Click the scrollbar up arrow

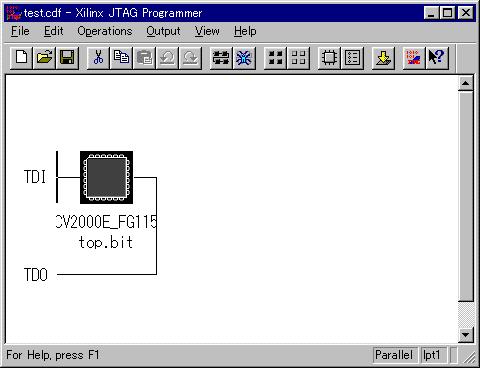pyautogui.click(x=466, y=83)
